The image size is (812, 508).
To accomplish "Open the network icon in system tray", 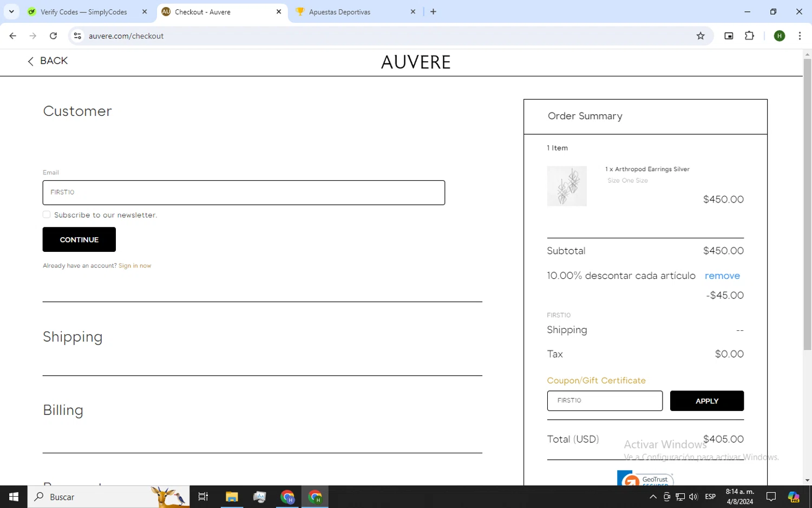I will (x=680, y=497).
